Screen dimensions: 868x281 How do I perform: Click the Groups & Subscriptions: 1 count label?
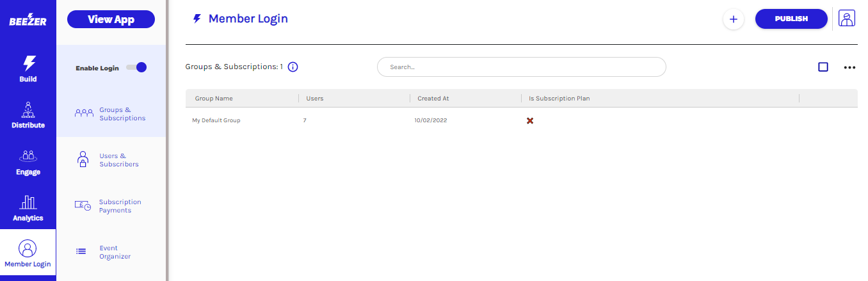tap(234, 67)
